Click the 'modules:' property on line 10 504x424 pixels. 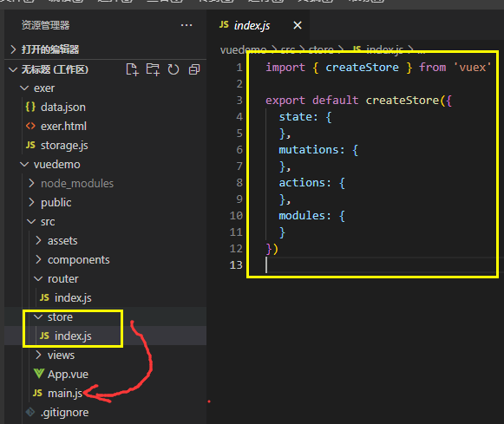click(x=304, y=216)
